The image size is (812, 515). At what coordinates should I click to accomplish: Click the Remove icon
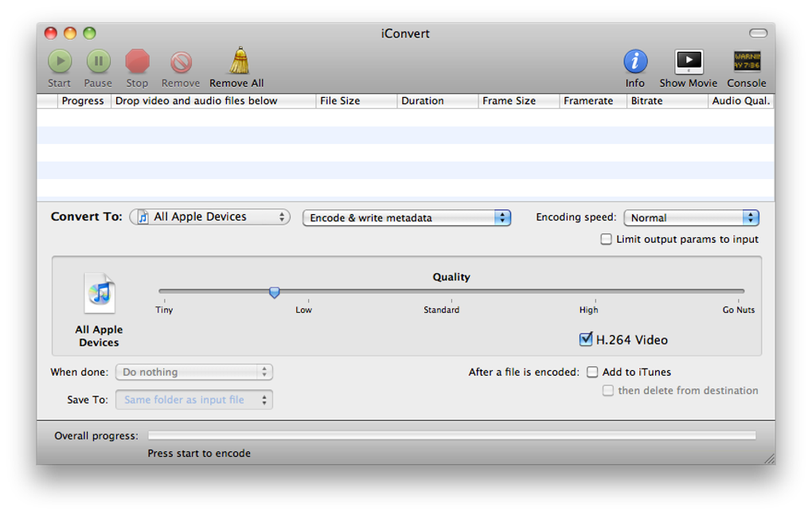click(180, 60)
